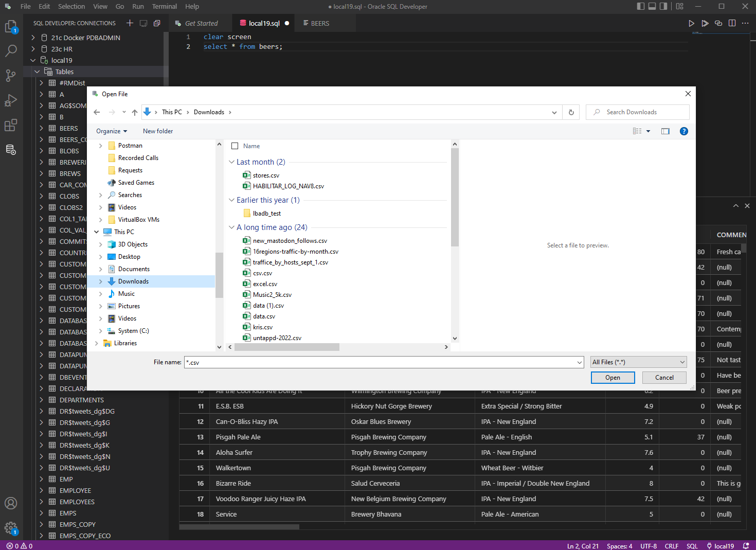The height and width of the screenshot is (550, 756).
Task: Open the Selection menu
Action: (71, 6)
